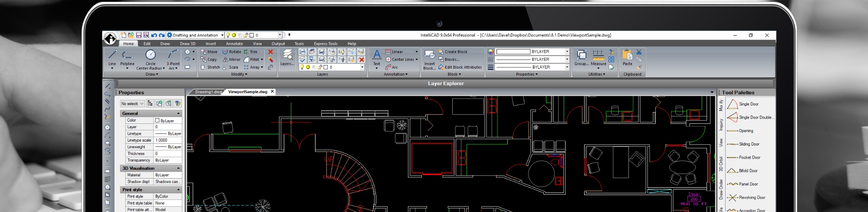Toggle layer freeze sun icon in Layers panel dropdown
This screenshot has width=868, height=212.
[308, 67]
